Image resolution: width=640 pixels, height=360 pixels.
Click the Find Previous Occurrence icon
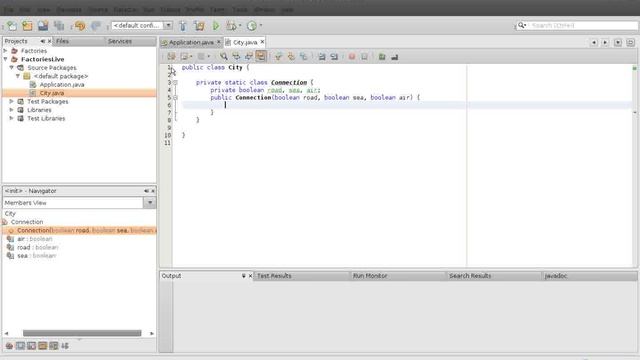[236, 57]
